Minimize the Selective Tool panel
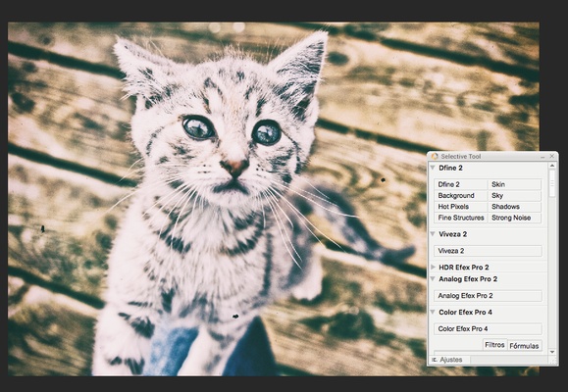Image resolution: width=568 pixels, height=392 pixels. [542, 157]
